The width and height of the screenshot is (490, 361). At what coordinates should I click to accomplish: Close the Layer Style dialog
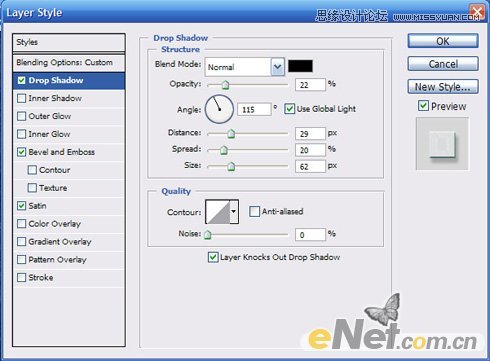[x=477, y=13]
